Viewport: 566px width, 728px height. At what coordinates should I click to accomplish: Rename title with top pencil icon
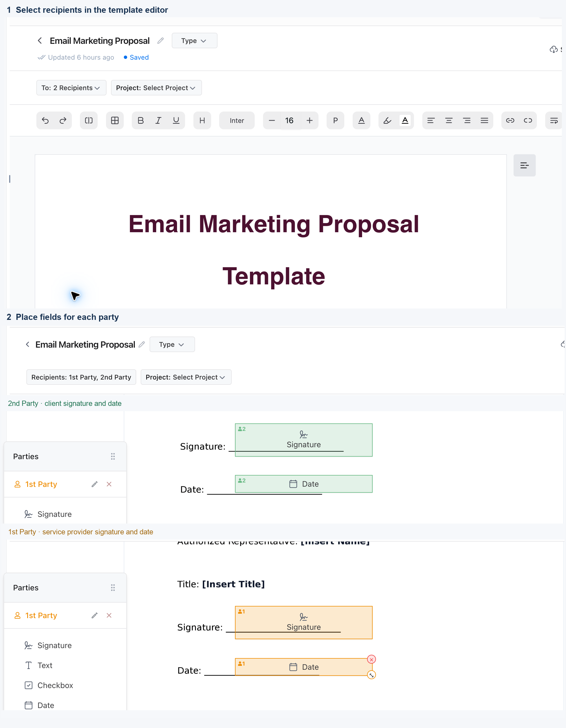(160, 41)
